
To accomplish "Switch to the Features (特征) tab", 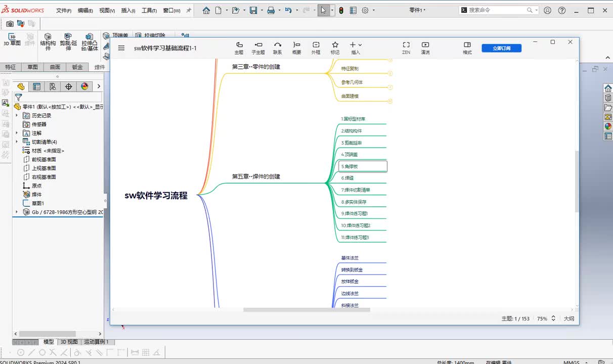I will coord(10,67).
